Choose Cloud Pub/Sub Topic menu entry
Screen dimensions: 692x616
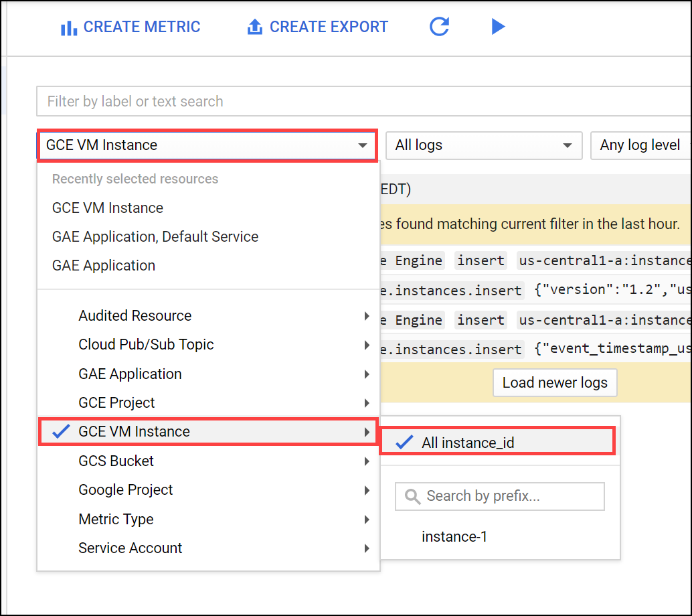pos(208,344)
